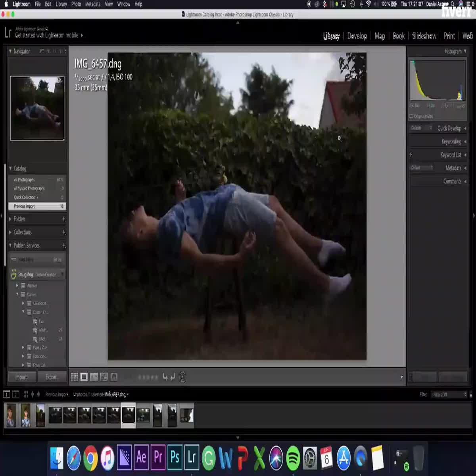Click the rotate left arrow in toolbar

[165, 377]
